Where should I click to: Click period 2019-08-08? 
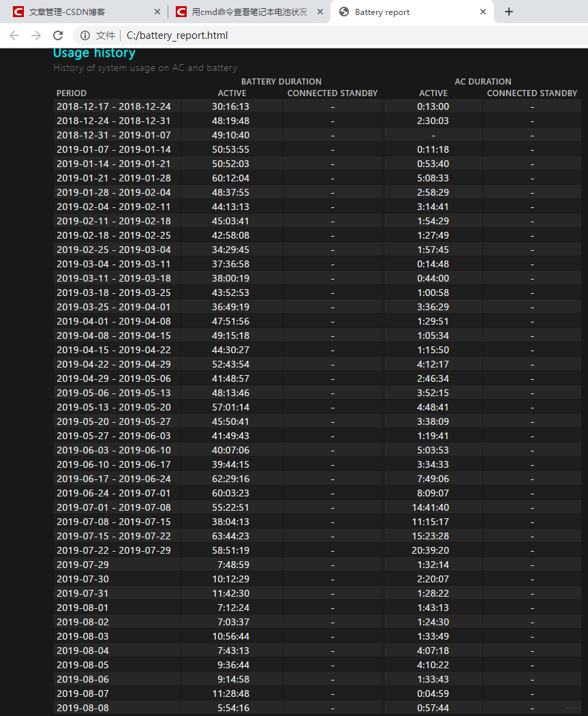coord(82,708)
